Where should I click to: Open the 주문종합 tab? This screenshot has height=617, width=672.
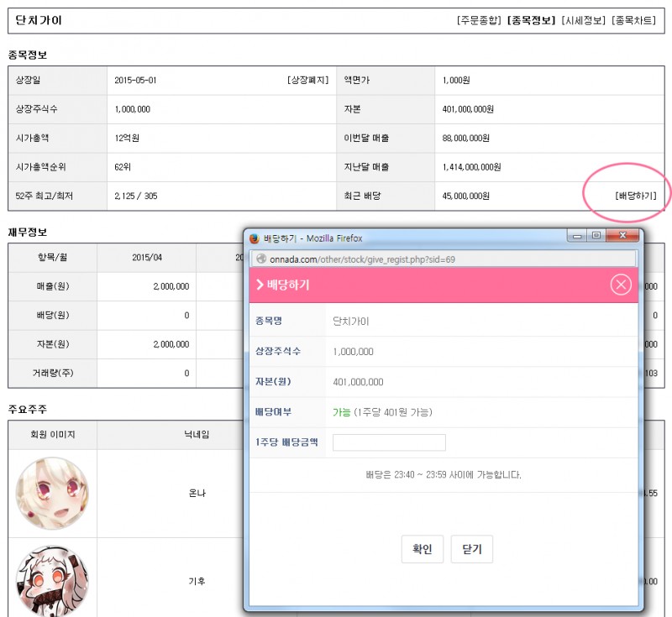tap(480, 20)
